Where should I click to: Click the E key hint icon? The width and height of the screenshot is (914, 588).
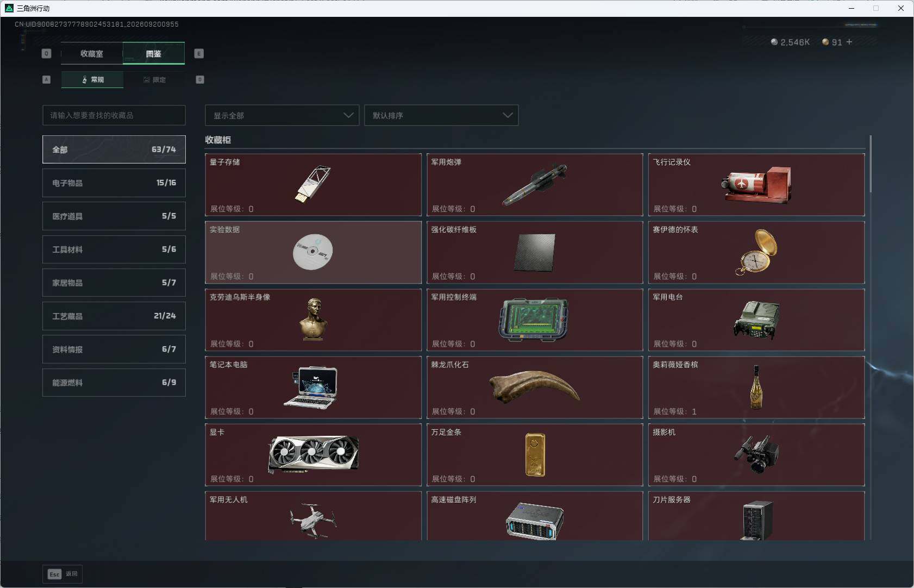click(x=199, y=53)
